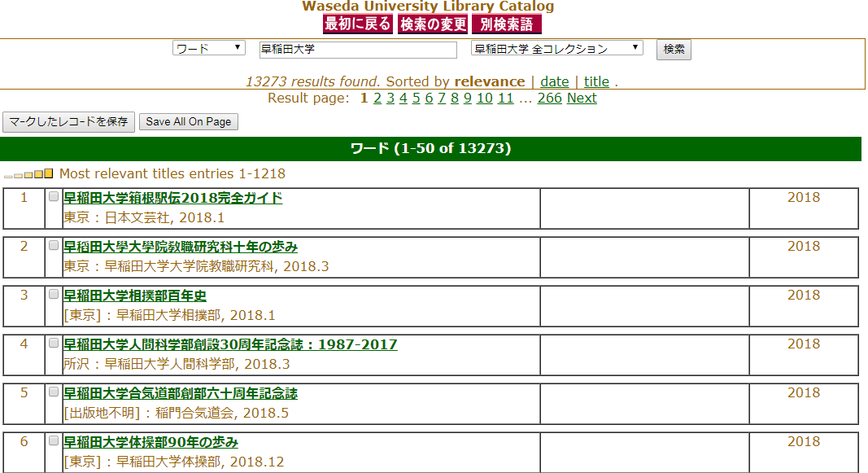
Task: Go to result page 10
Action: pyautogui.click(x=484, y=98)
